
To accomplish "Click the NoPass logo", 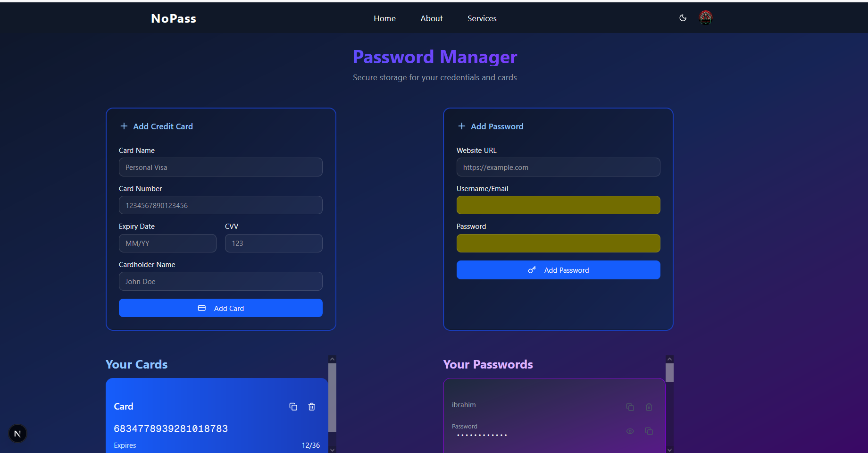I will click(x=174, y=18).
